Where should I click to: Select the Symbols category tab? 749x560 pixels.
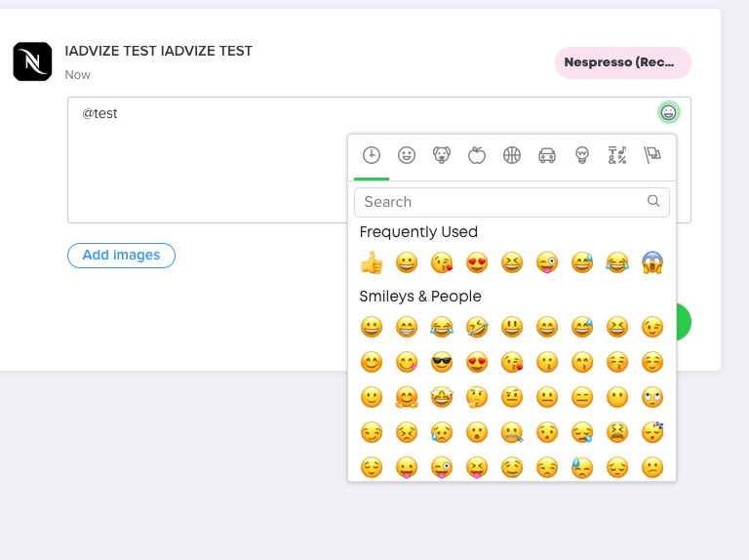617,155
